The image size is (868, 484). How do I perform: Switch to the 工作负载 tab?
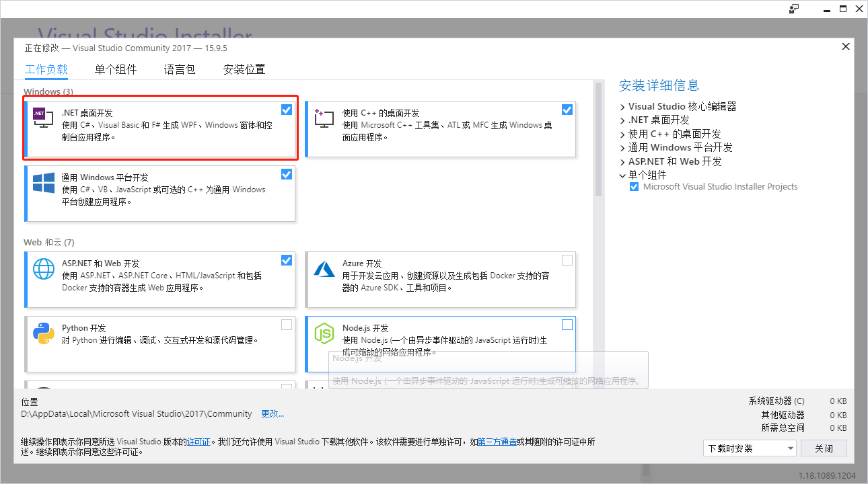pos(46,69)
